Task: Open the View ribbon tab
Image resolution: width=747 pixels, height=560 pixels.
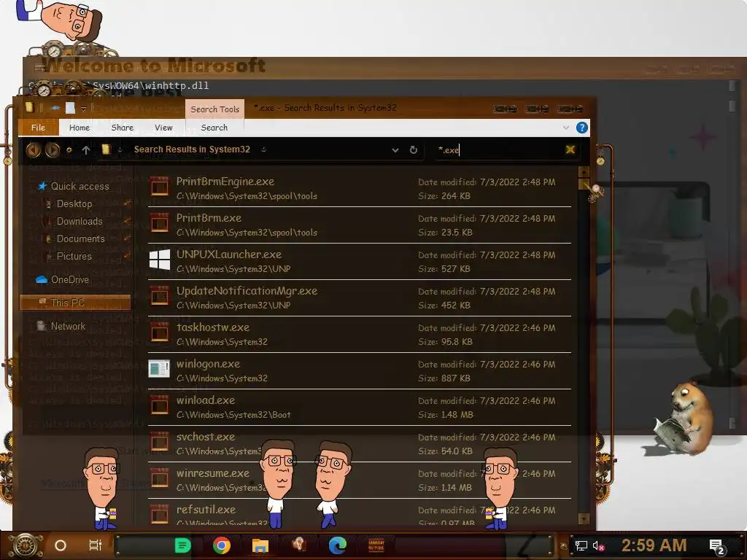Action: [x=163, y=128]
